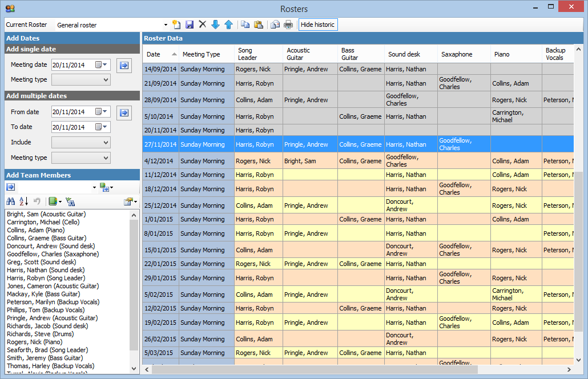Open the Include dropdown
The image size is (588, 379).
[x=80, y=143]
